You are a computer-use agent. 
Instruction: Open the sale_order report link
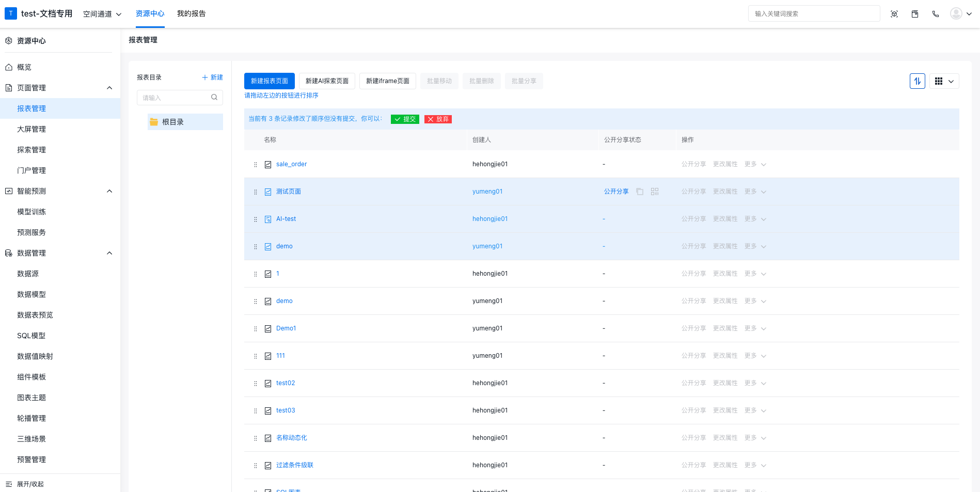pos(291,164)
